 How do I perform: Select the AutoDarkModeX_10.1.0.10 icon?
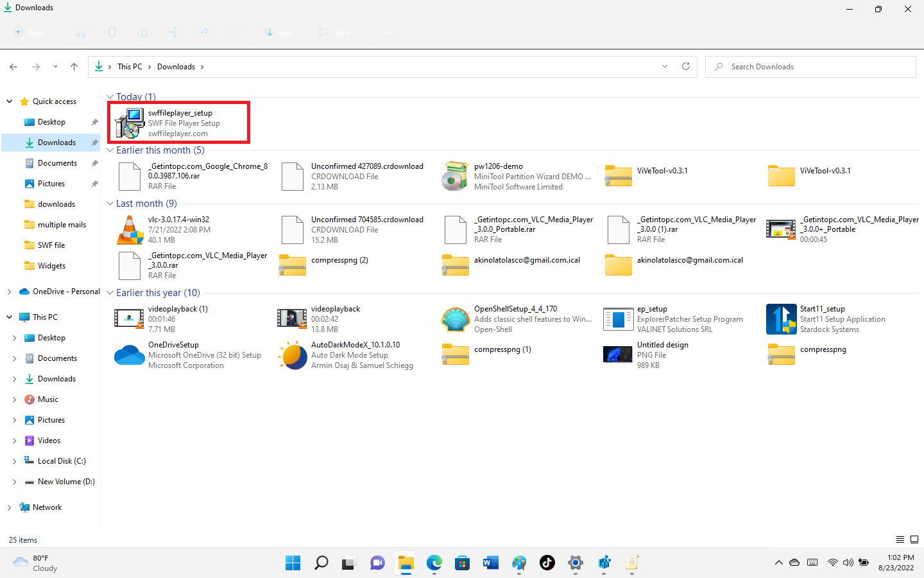(x=293, y=355)
